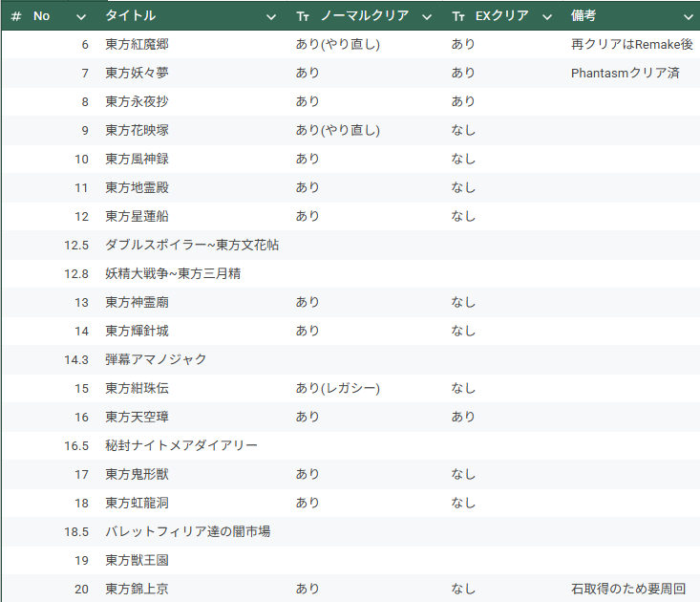Select the cell バレットフィリア達の闇市場
This screenshot has width=700, height=602.
tap(187, 531)
